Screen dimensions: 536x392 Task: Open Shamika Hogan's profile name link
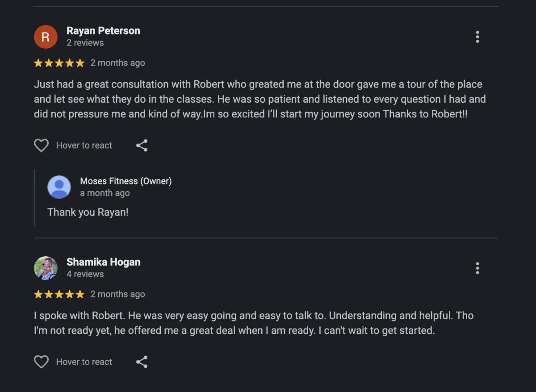[103, 262]
